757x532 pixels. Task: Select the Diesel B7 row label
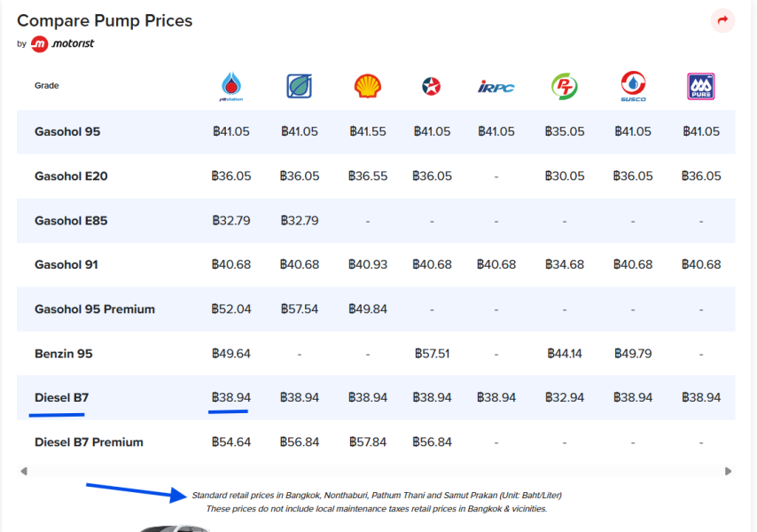pyautogui.click(x=61, y=397)
